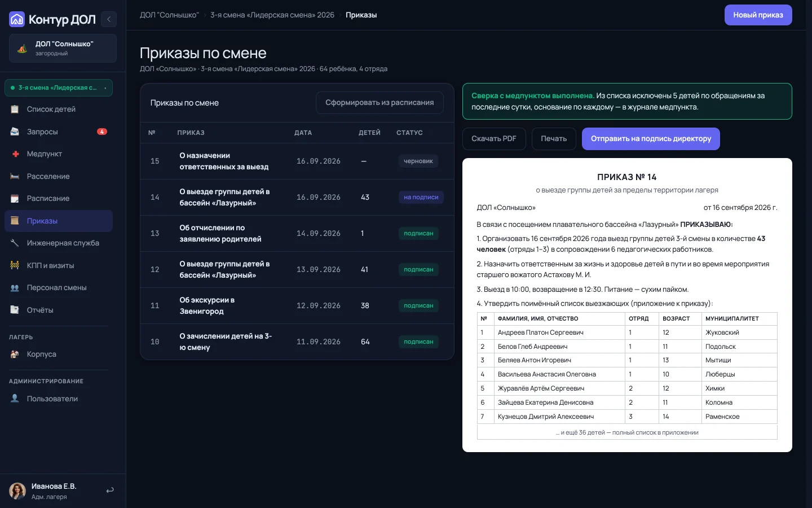Click the на подписи status badge
Image resolution: width=812 pixels, height=508 pixels.
tap(421, 198)
